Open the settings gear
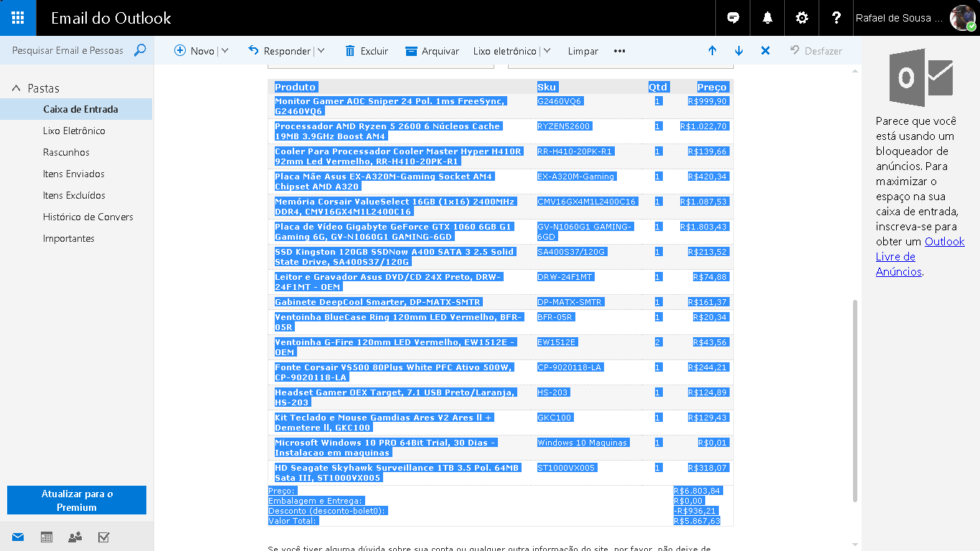Image resolution: width=980 pixels, height=551 pixels. (x=802, y=18)
